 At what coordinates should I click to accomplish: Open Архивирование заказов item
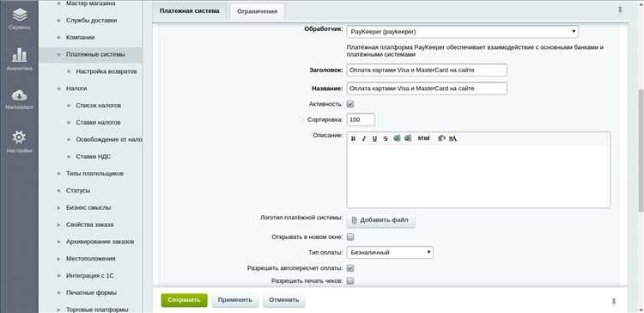[x=100, y=242]
